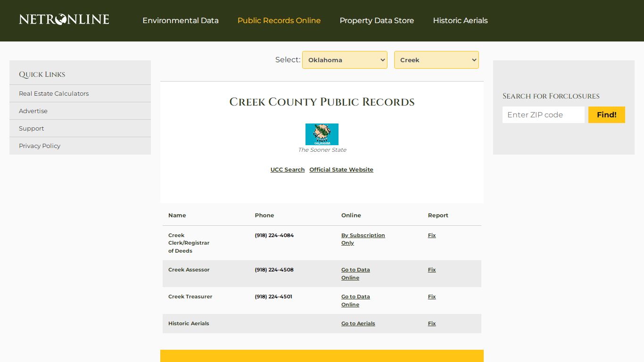
Task: Open the Privacy Policy quick link
Action: pos(40,146)
